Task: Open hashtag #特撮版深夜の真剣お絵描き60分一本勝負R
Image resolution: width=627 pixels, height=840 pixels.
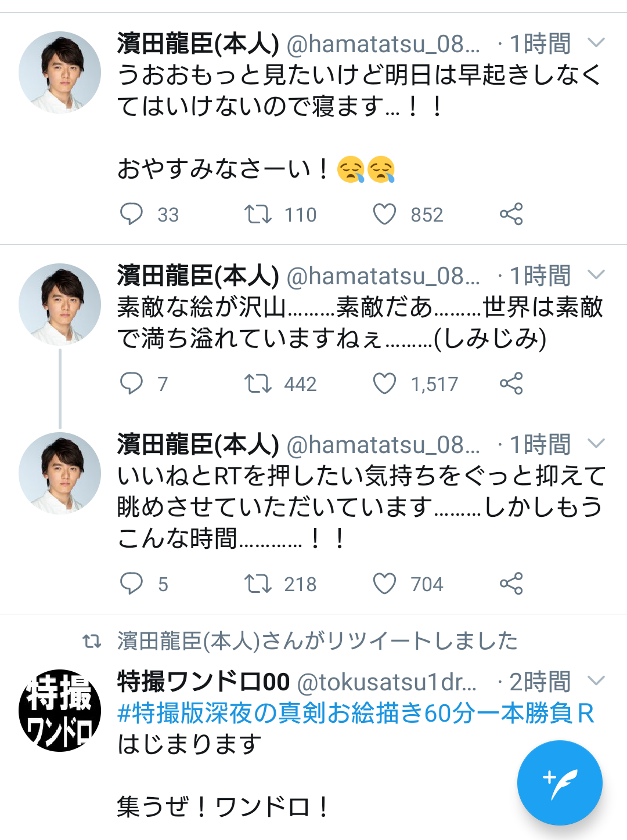Action: pos(355,714)
